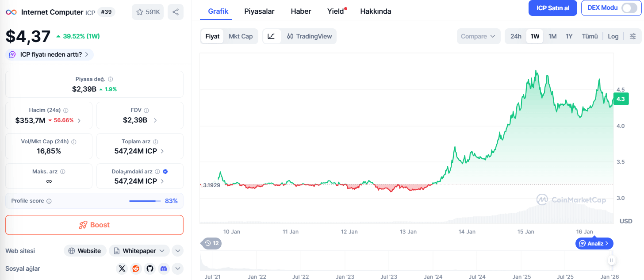Toggle the Log scale option
Screen dimensions: 644x280
click(613, 36)
